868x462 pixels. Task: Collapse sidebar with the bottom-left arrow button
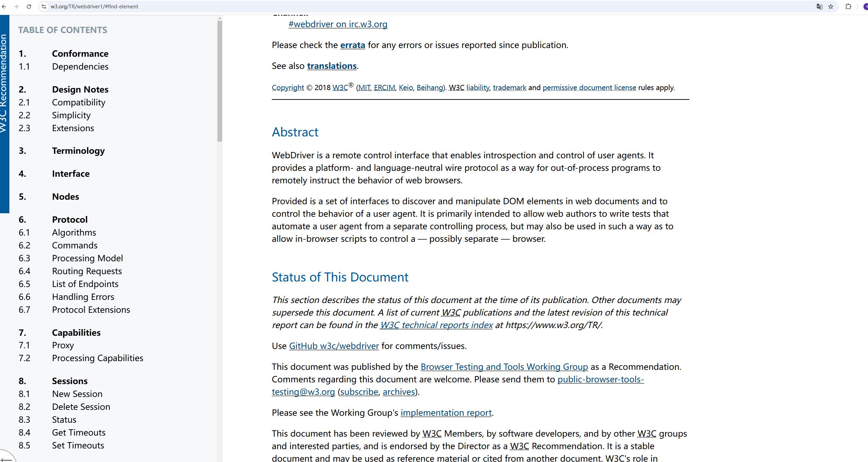(6, 459)
